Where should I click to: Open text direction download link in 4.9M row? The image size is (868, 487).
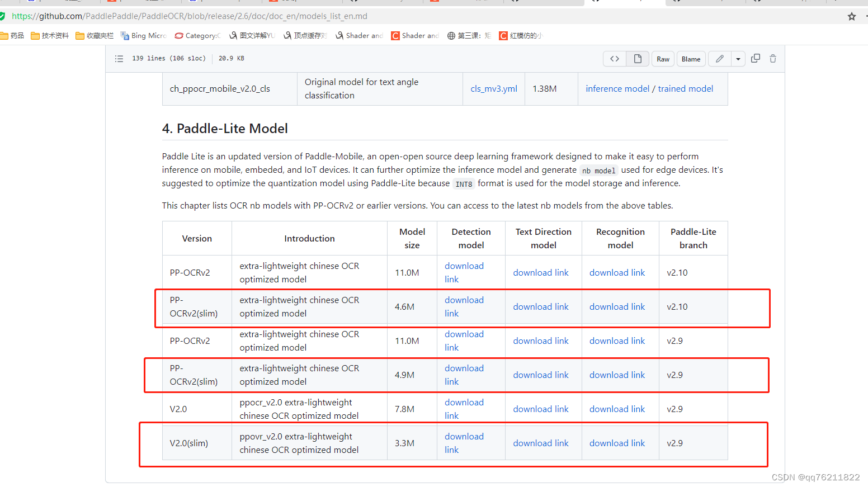(x=541, y=375)
